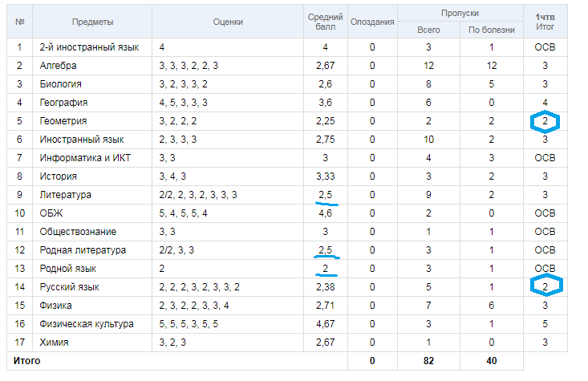Click quarter result '4' for География
Screen dimensions: 588x381
pos(545,103)
